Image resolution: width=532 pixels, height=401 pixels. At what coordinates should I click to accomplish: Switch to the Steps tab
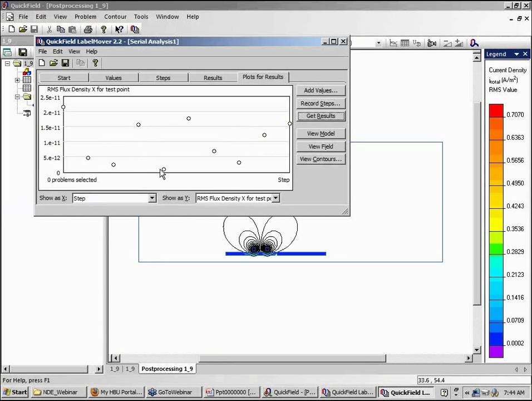[163, 78]
